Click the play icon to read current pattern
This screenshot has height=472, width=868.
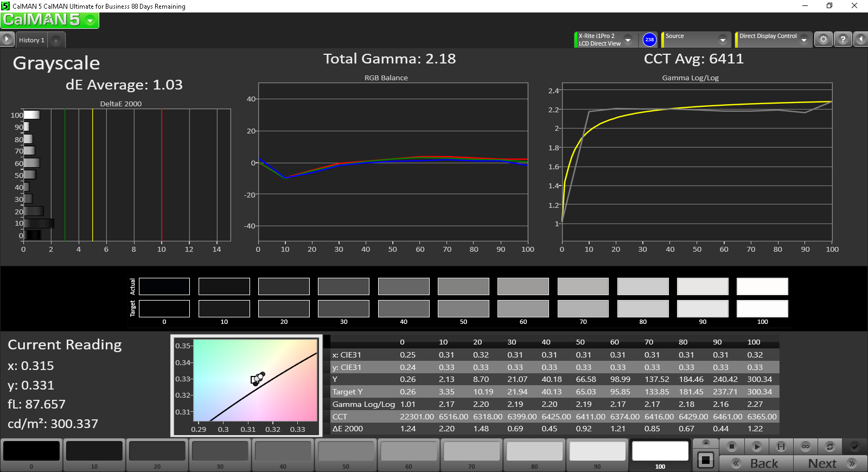click(756, 447)
